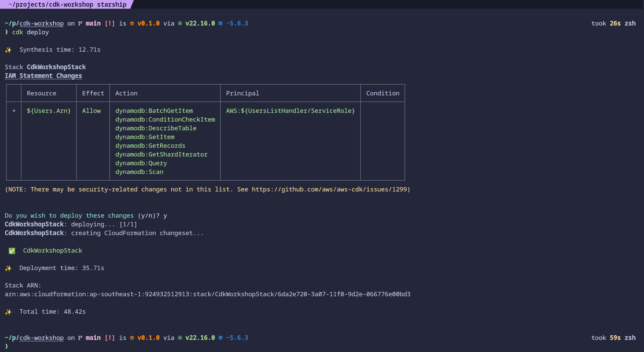The height and width of the screenshot is (352, 644).
Task: Click the sparkles icon next to Synthesis time
Action: click(x=8, y=50)
